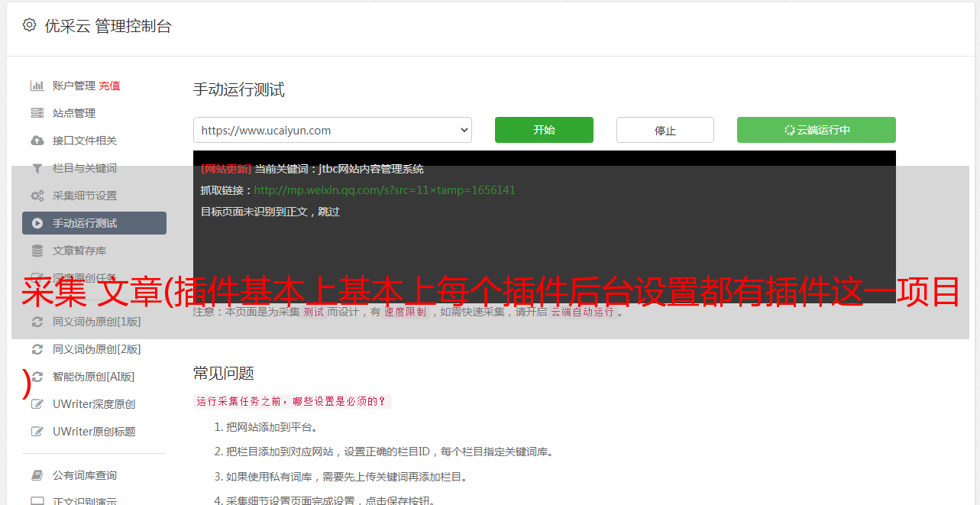Viewport: 980px width, 505px height.
Task: Open the mp.weixin.qq.com crawl link
Action: click(x=384, y=190)
